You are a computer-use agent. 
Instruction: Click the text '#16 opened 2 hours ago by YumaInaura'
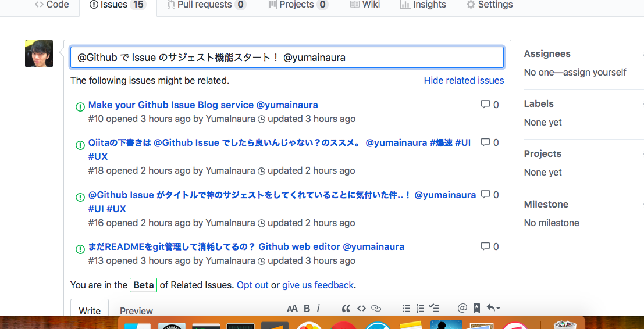pos(172,224)
